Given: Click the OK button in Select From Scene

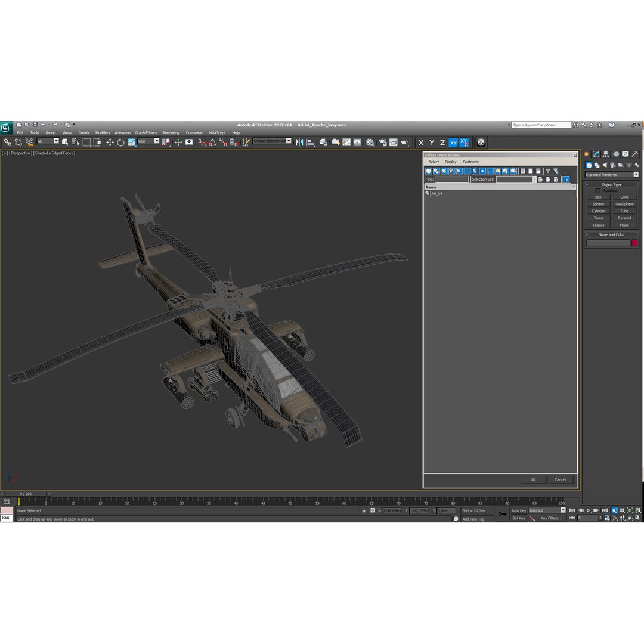Looking at the screenshot, I should pyautogui.click(x=533, y=479).
